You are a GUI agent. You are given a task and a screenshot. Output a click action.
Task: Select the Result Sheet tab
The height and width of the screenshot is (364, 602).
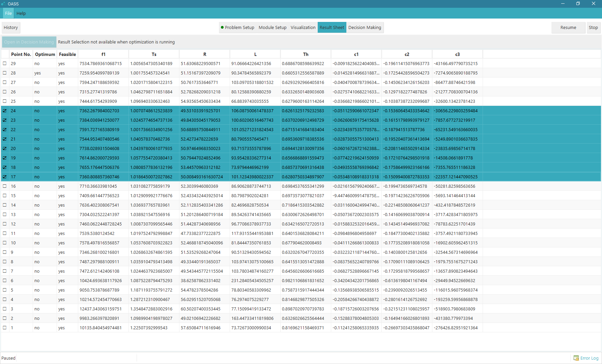coord(332,27)
